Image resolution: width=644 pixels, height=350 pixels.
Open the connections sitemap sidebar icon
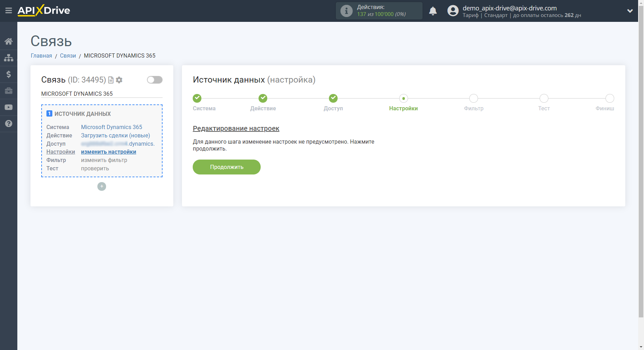[9, 58]
